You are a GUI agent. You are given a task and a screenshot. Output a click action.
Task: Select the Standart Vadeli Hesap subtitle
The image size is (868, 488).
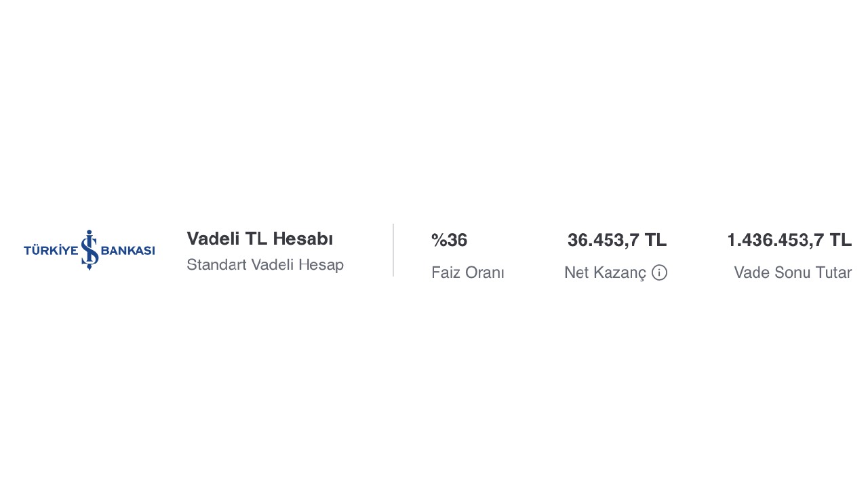click(264, 264)
